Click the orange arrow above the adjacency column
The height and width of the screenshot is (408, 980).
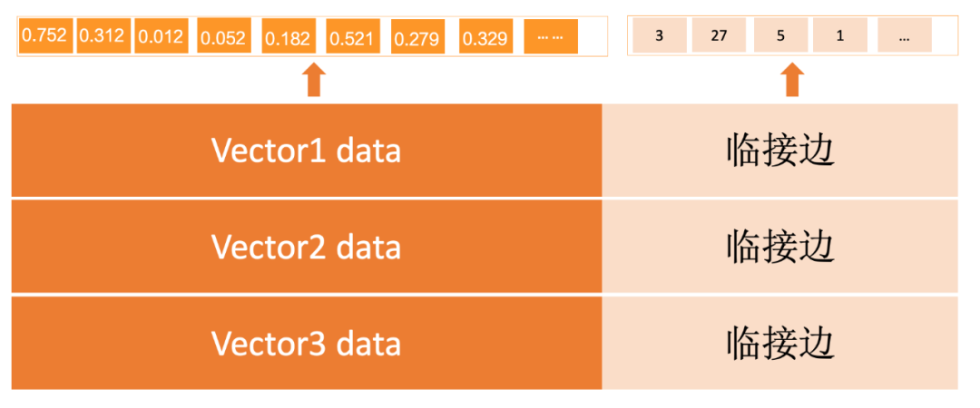(x=792, y=80)
